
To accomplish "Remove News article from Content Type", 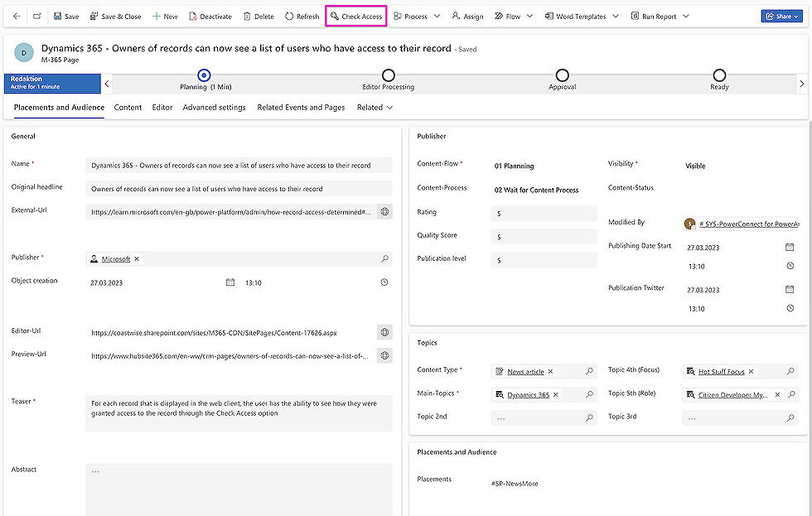I will point(550,372).
